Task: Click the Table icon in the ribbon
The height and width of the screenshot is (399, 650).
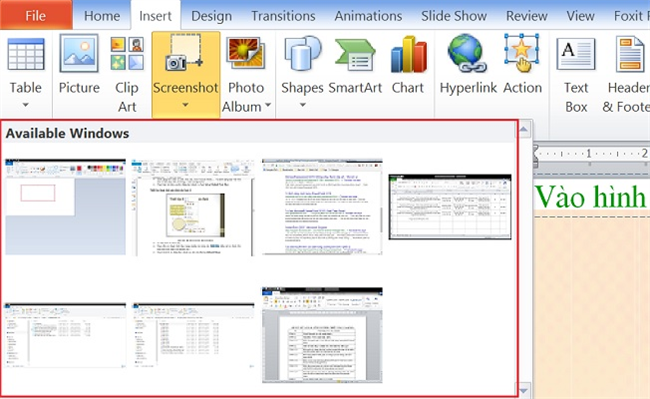Action: pos(26,54)
